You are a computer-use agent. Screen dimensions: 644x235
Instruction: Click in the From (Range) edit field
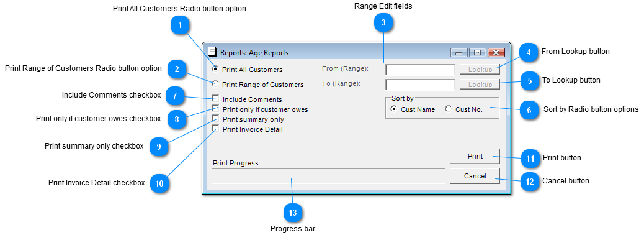point(420,70)
